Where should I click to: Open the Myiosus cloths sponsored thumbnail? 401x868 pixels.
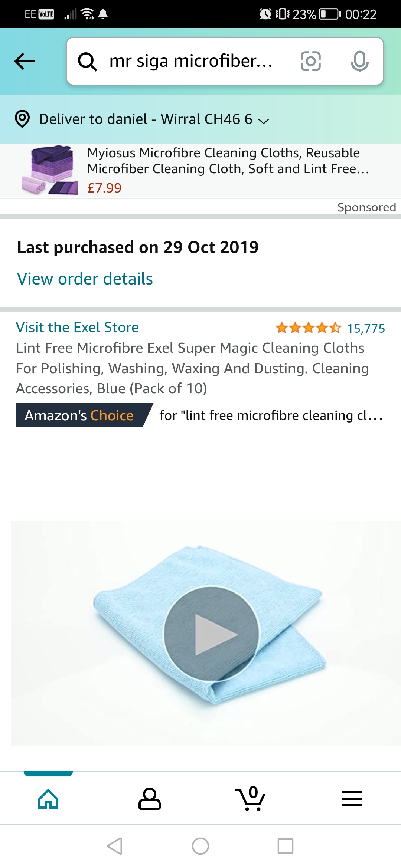coord(50,170)
